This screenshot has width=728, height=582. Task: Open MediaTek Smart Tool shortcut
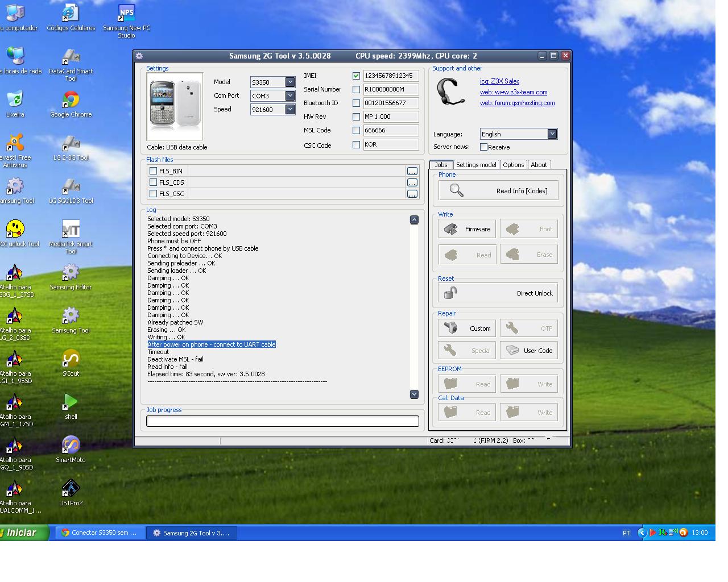[x=71, y=237]
